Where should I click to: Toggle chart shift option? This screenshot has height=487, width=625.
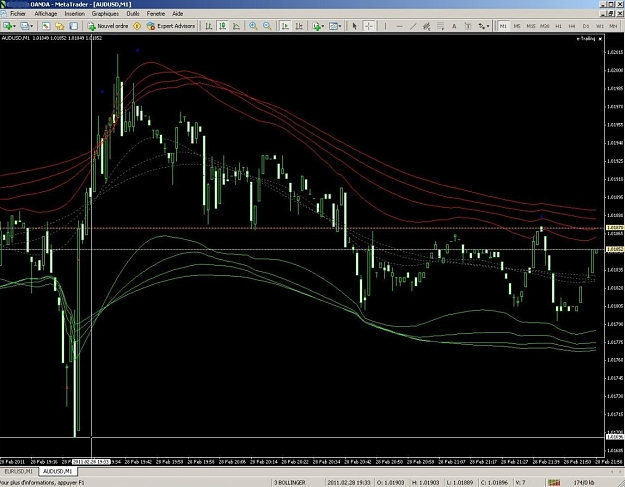point(299,26)
